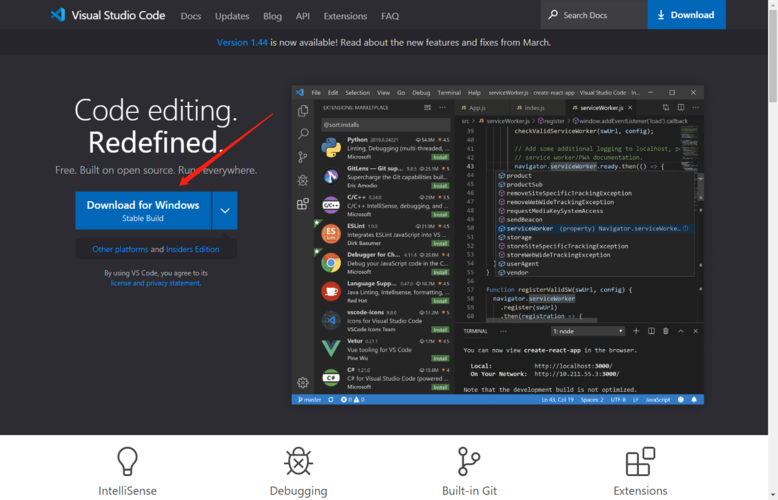778x500 pixels.
Task: Click the extensions panel more actions ellipsis
Action: point(443,108)
